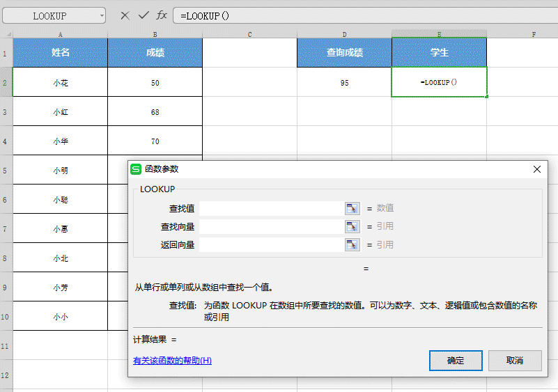Expand the LOOKUP name box dropdown

[102, 15]
